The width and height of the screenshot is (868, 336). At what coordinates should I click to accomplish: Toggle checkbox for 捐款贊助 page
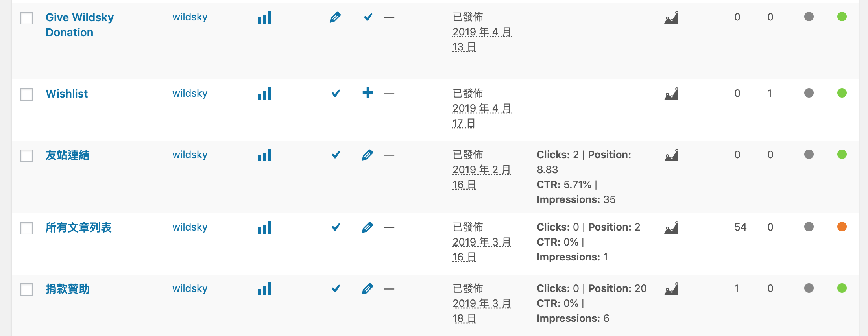[x=27, y=290]
